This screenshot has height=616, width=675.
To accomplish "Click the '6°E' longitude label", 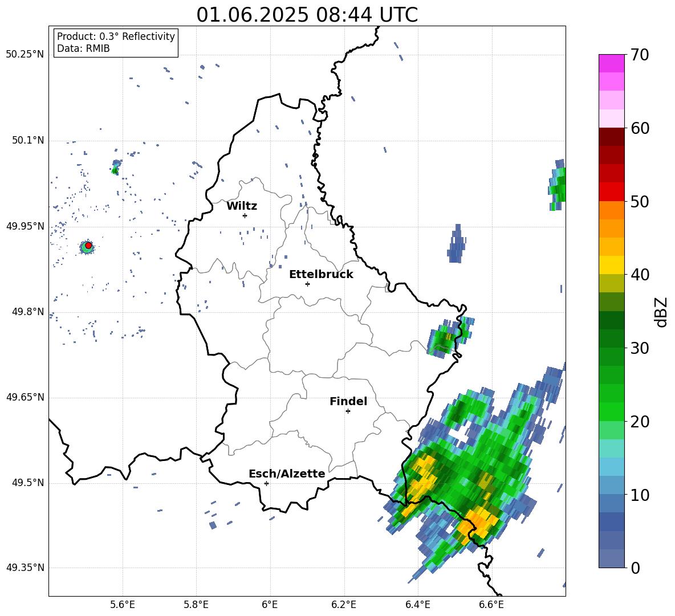I will (x=270, y=605).
